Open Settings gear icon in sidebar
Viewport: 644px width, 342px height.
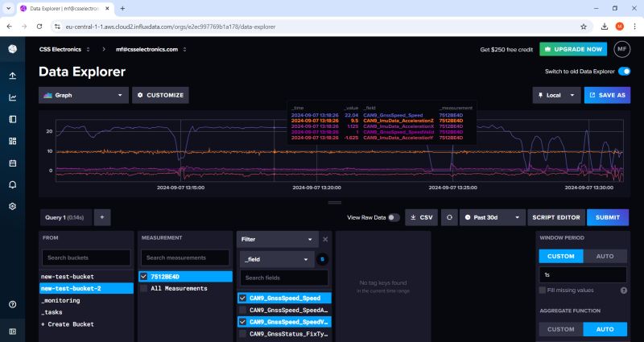pyautogui.click(x=12, y=207)
